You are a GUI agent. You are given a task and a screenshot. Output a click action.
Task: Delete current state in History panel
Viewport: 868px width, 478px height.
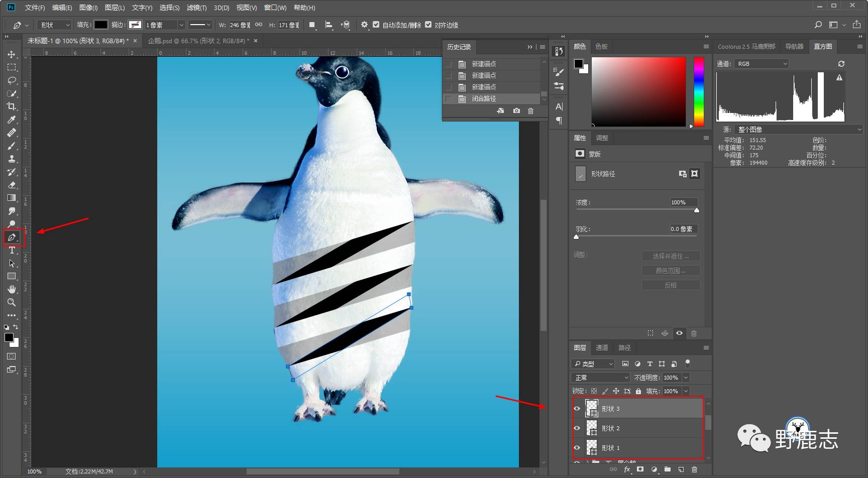click(530, 111)
